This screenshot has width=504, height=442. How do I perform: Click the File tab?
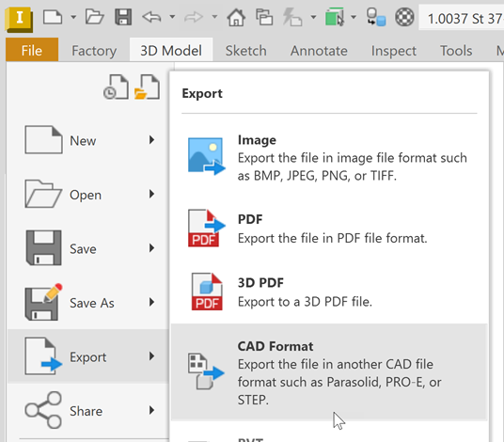tap(32, 50)
